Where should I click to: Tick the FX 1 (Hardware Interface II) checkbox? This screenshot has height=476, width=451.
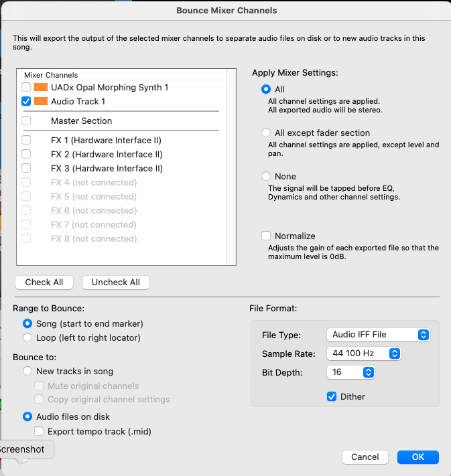click(26, 141)
